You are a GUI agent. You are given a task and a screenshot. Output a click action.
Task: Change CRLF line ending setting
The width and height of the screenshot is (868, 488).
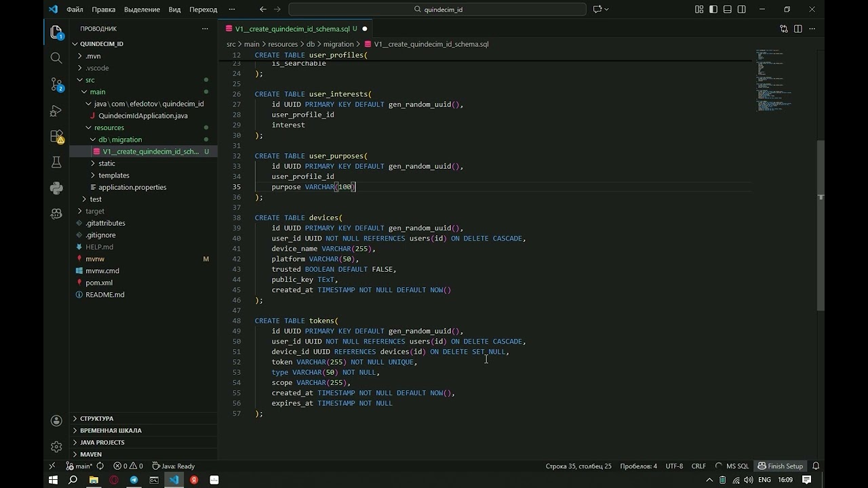point(698,466)
